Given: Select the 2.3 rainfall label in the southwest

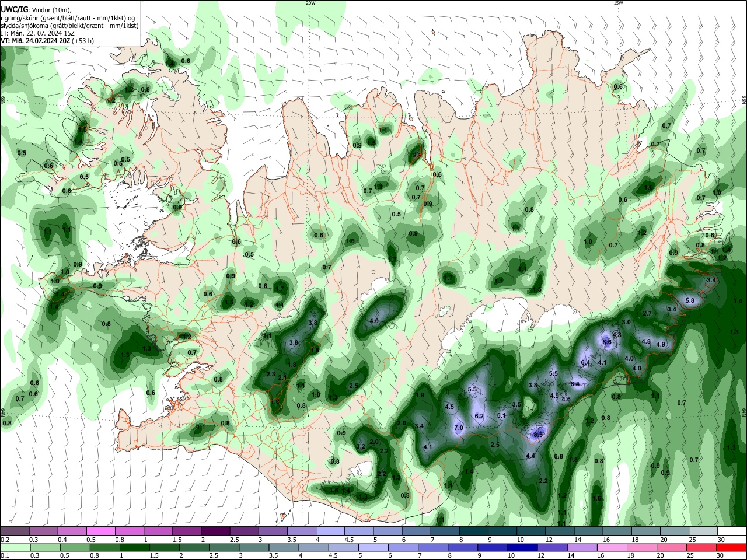Looking at the screenshot, I should (x=271, y=374).
